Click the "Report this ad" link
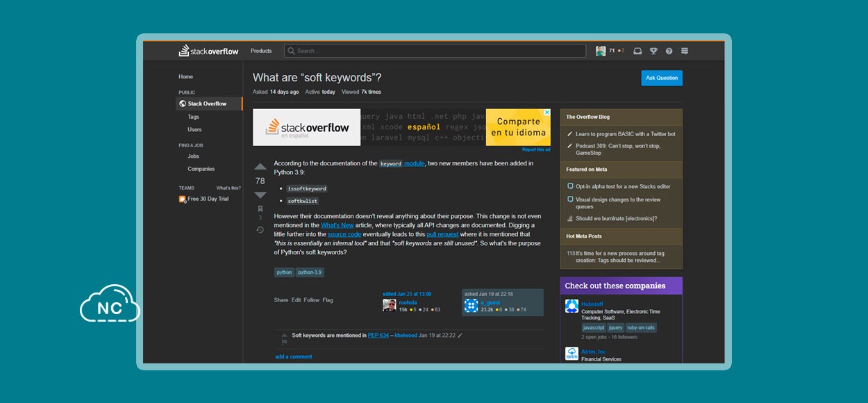Viewport: 868px width, 403px height. coord(536,149)
